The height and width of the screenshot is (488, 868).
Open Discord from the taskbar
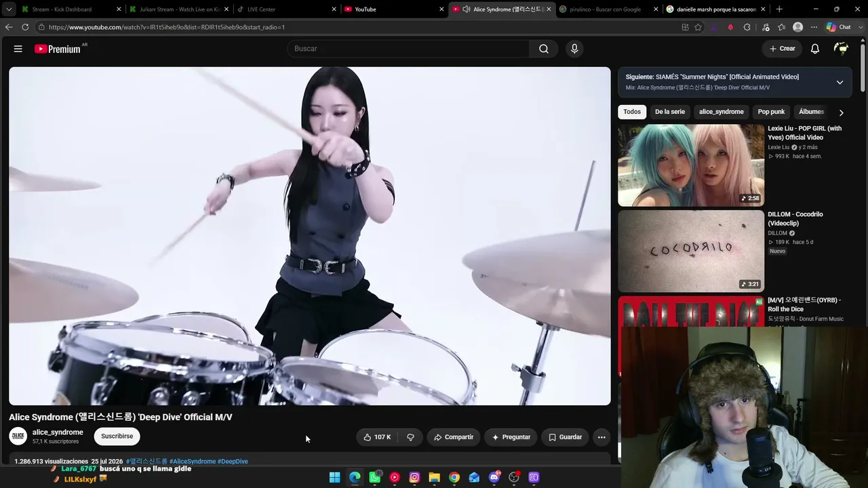[494, 478]
